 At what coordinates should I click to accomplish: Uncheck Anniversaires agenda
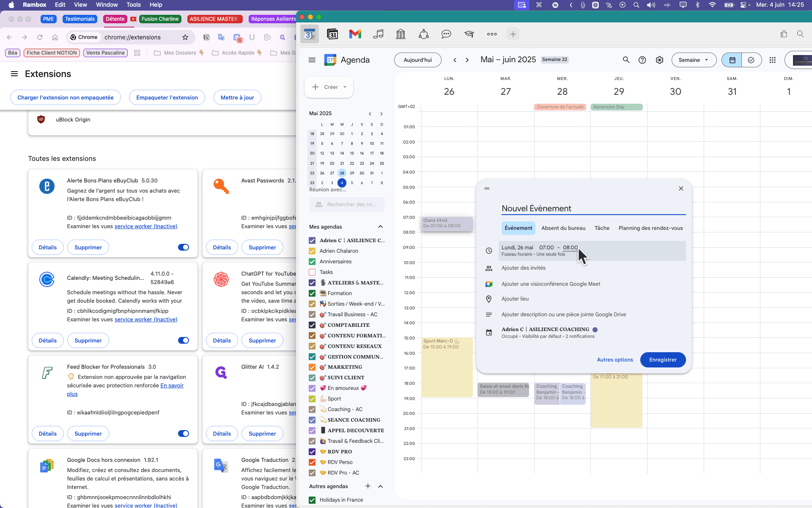[312, 262]
